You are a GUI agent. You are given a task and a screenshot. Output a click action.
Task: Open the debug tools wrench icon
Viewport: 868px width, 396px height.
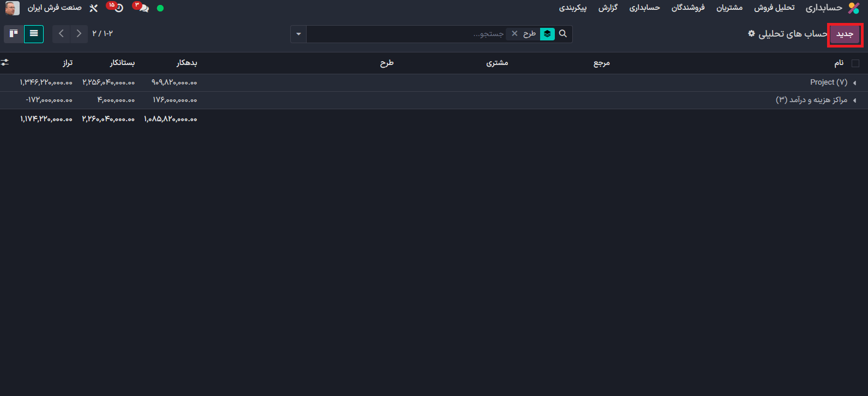click(x=93, y=8)
